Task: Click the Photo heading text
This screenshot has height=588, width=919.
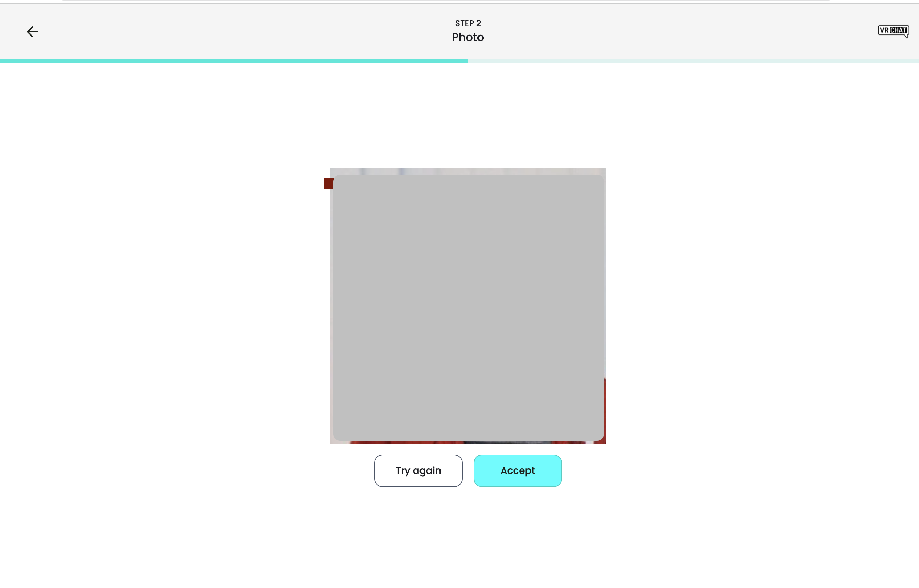Action: 468,38
